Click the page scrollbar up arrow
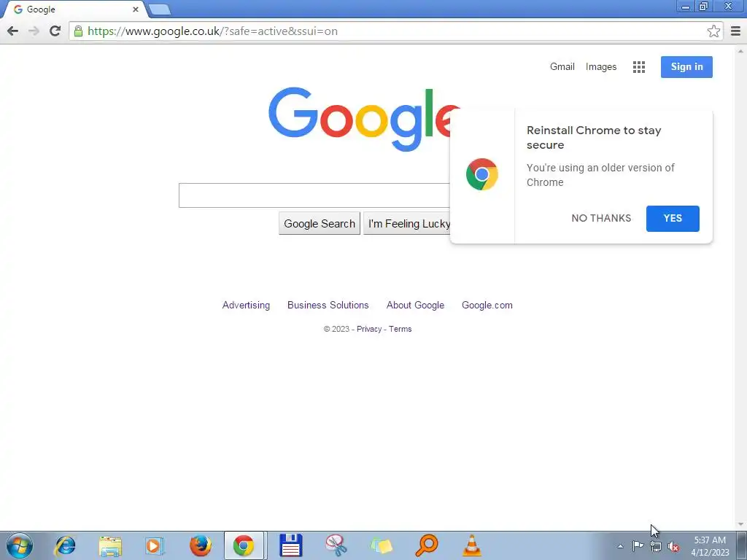The image size is (747, 560). coord(741,50)
